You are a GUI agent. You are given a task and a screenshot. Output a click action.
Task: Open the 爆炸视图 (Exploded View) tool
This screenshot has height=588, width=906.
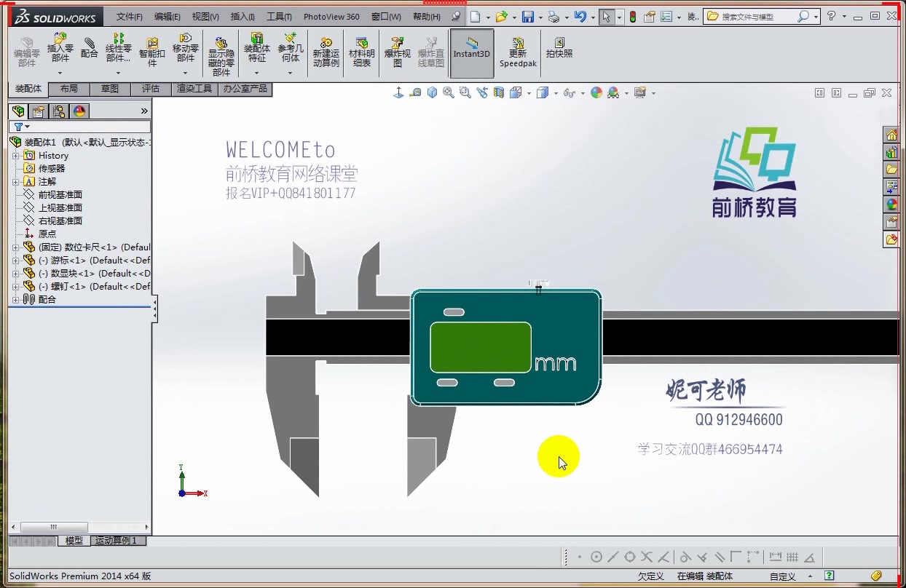tap(397, 51)
